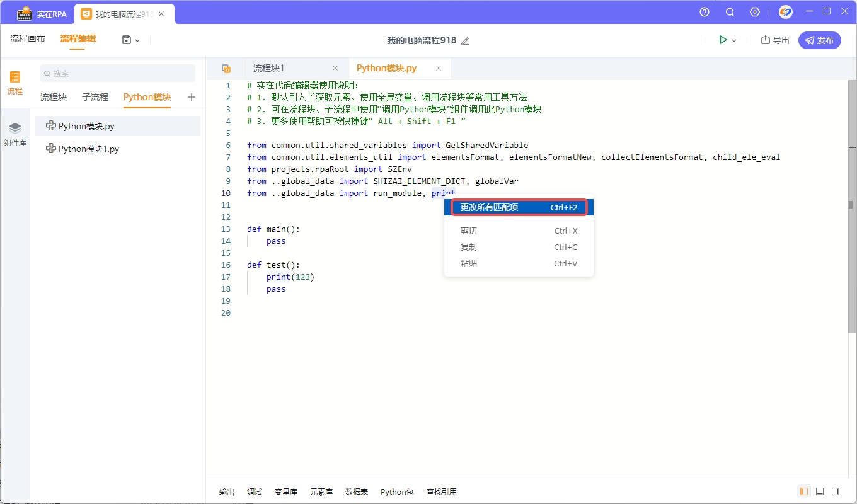Toggle the right sidebar layout icon

pos(836,491)
